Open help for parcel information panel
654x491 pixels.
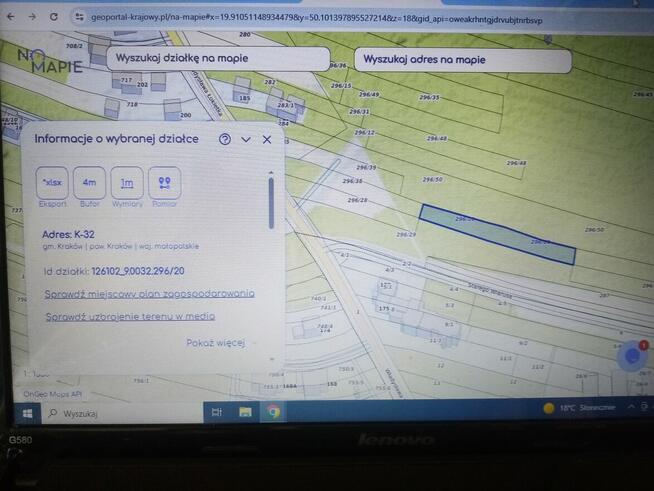tap(225, 140)
